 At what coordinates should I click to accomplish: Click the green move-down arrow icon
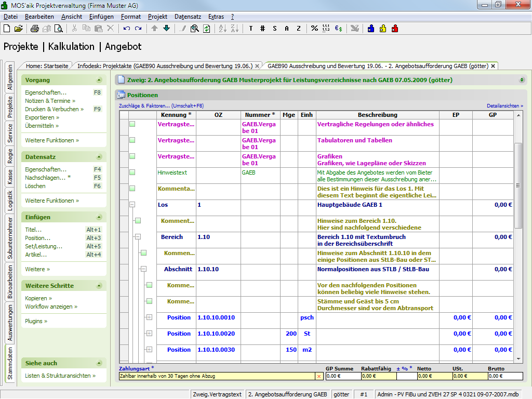pyautogui.click(x=166, y=29)
